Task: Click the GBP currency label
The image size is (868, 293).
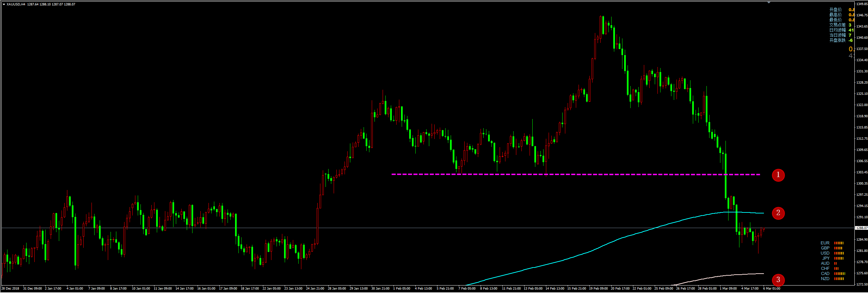Action: coord(825,248)
